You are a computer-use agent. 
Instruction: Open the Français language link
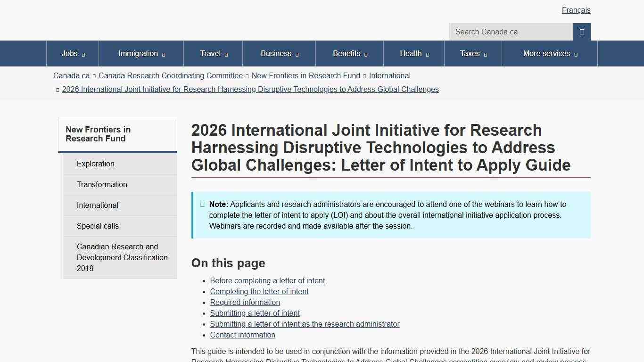pos(576,10)
